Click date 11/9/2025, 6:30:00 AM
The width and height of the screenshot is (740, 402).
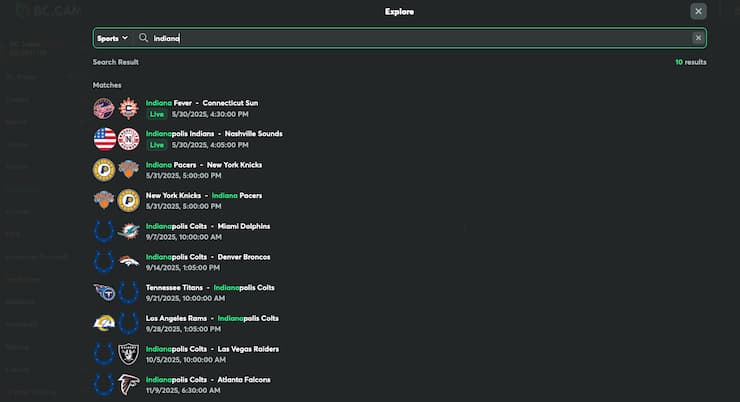(183, 390)
